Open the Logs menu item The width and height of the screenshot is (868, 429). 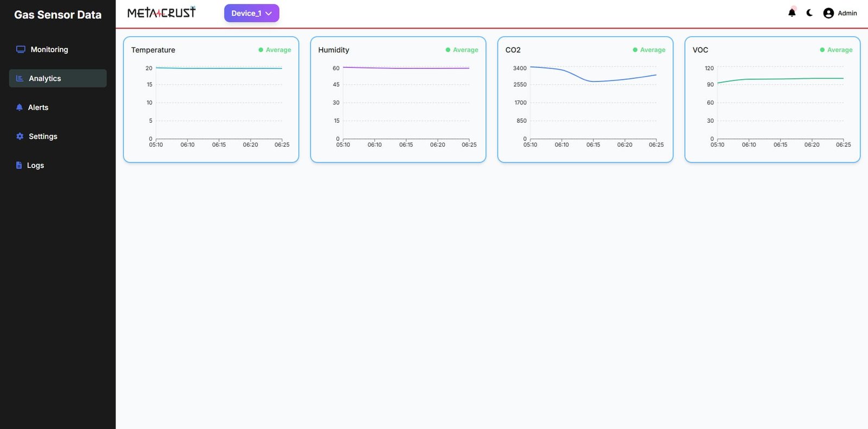click(35, 165)
